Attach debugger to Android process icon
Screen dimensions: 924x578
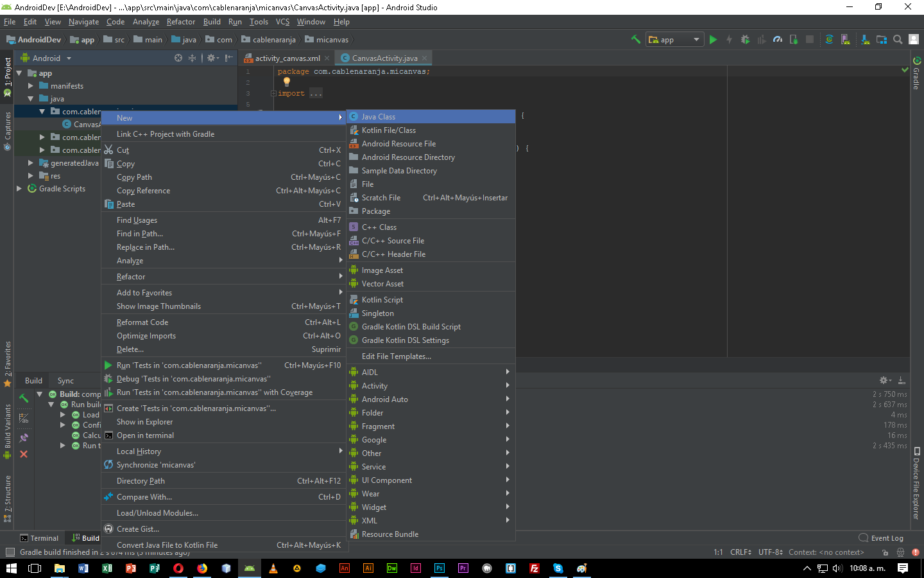794,39
